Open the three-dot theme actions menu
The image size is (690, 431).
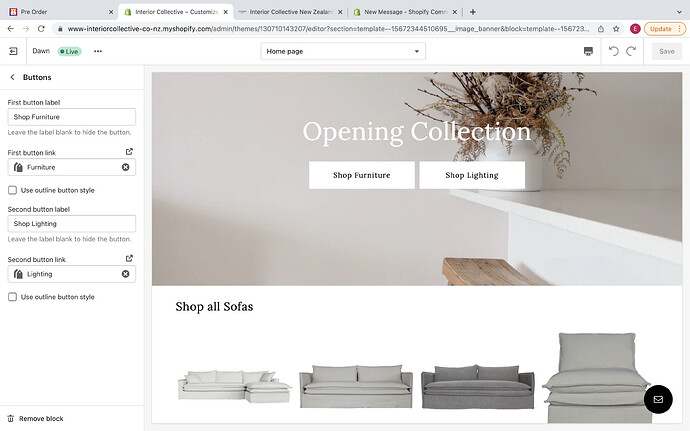(98, 52)
